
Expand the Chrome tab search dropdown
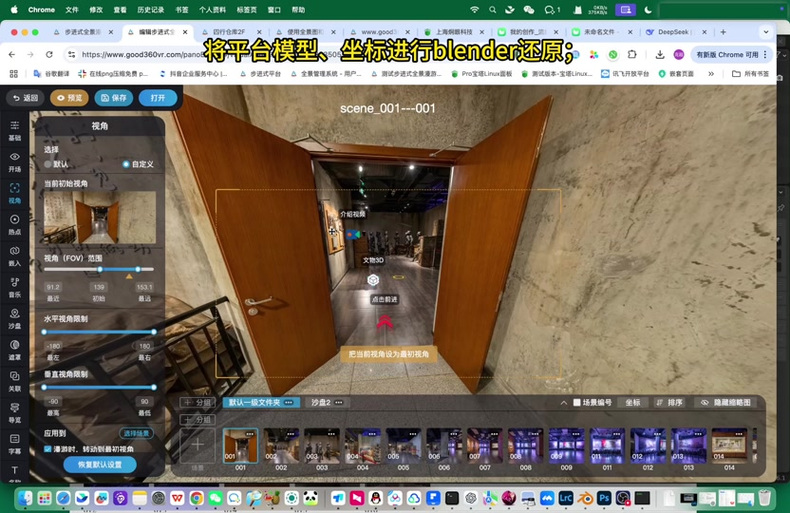coord(766,32)
